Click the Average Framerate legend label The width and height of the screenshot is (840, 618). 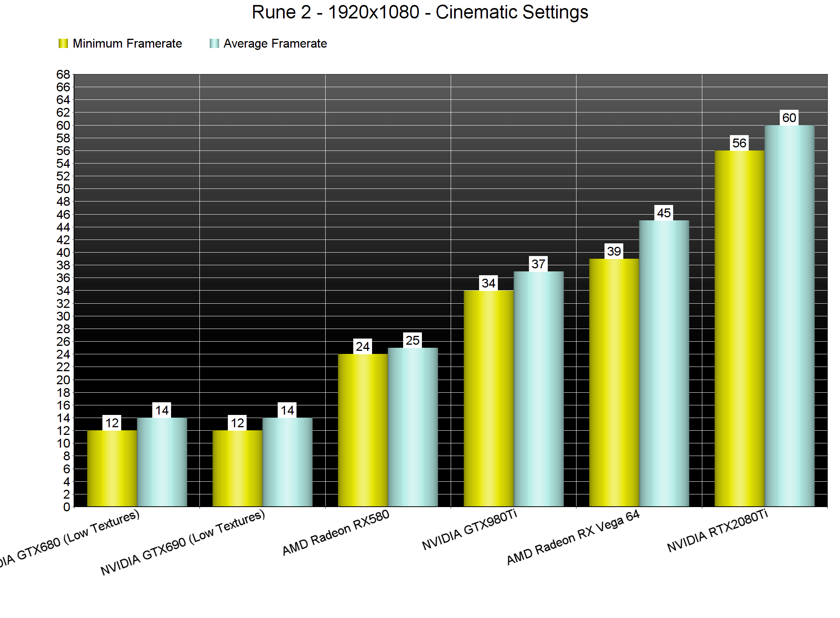pyautogui.click(x=275, y=43)
